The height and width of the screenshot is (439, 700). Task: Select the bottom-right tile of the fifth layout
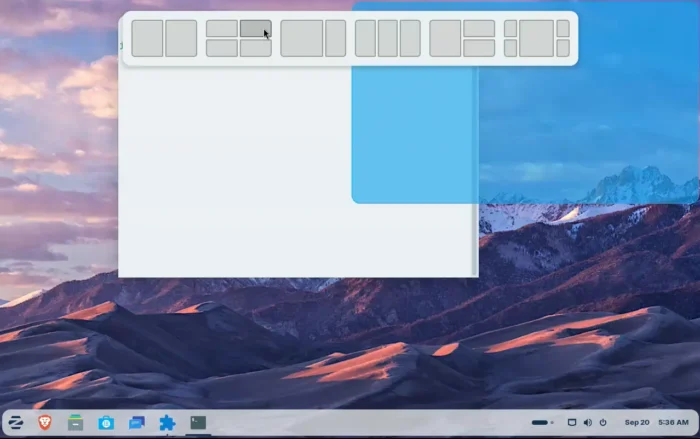[x=479, y=48]
